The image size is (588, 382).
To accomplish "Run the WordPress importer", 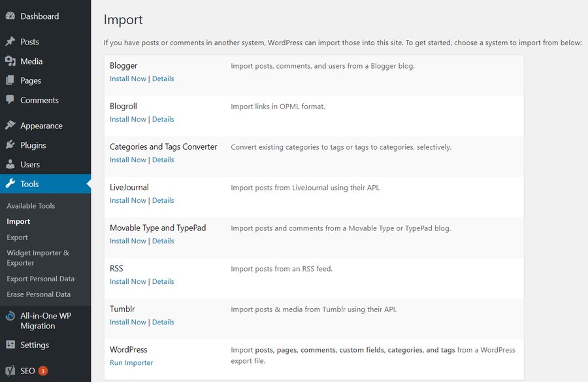I will 131,362.
